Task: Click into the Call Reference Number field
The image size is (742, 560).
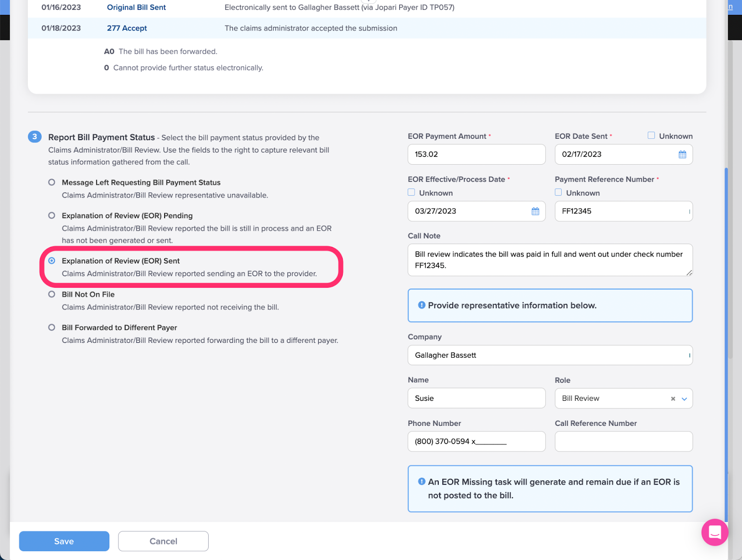Action: click(623, 442)
